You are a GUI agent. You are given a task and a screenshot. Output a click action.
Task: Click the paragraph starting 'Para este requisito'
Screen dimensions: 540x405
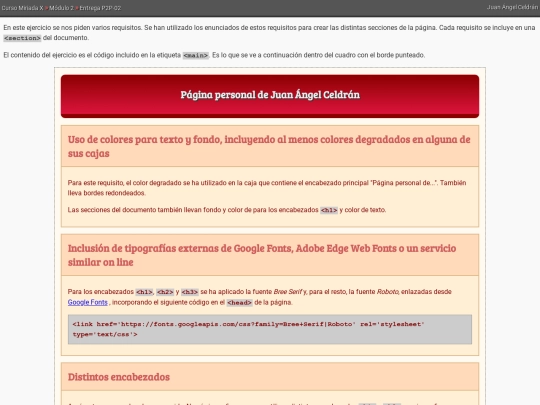click(x=267, y=188)
